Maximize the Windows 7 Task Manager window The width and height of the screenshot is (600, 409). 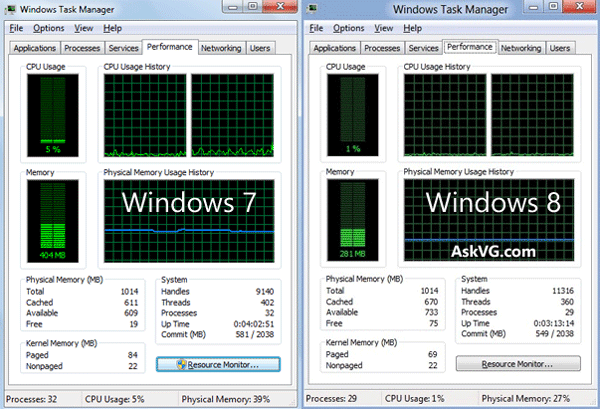(253, 6)
